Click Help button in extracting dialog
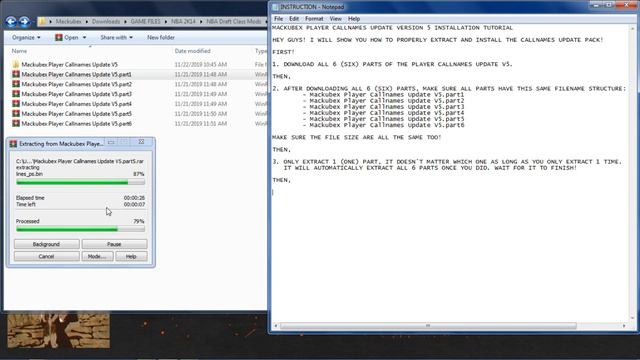The image size is (640, 360). point(131,256)
